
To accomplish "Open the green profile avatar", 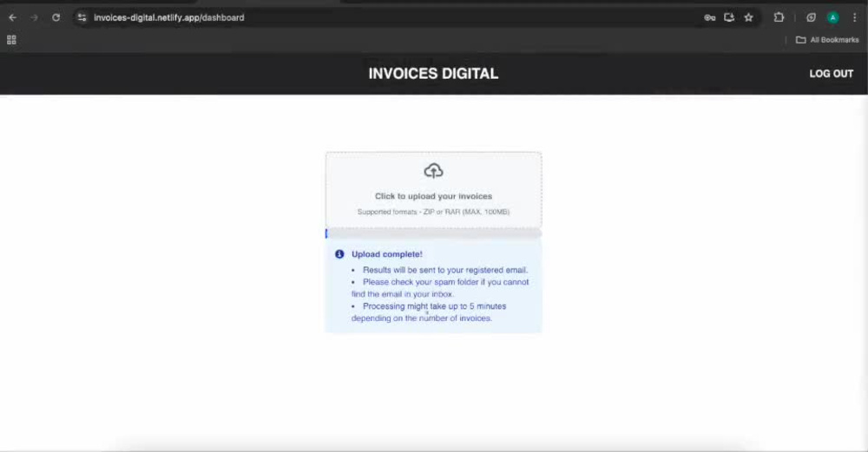I will pos(832,17).
